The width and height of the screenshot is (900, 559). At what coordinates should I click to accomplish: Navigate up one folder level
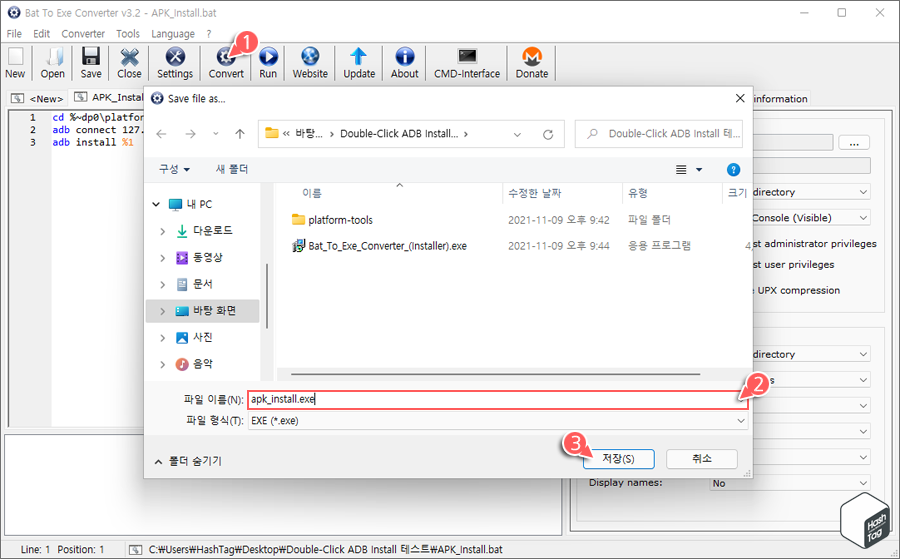240,134
